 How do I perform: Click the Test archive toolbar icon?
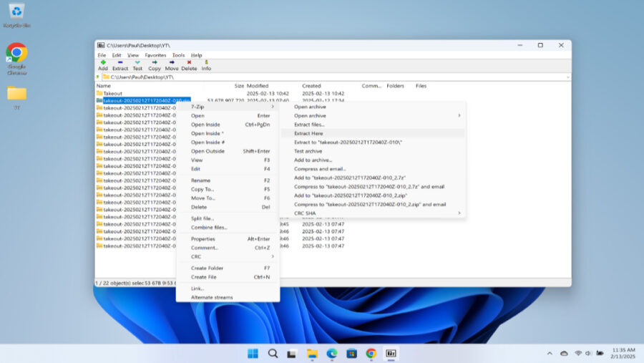(x=137, y=64)
